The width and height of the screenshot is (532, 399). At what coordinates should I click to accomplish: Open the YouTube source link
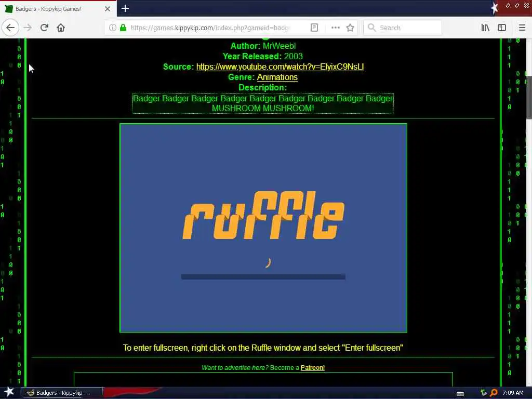280,67
